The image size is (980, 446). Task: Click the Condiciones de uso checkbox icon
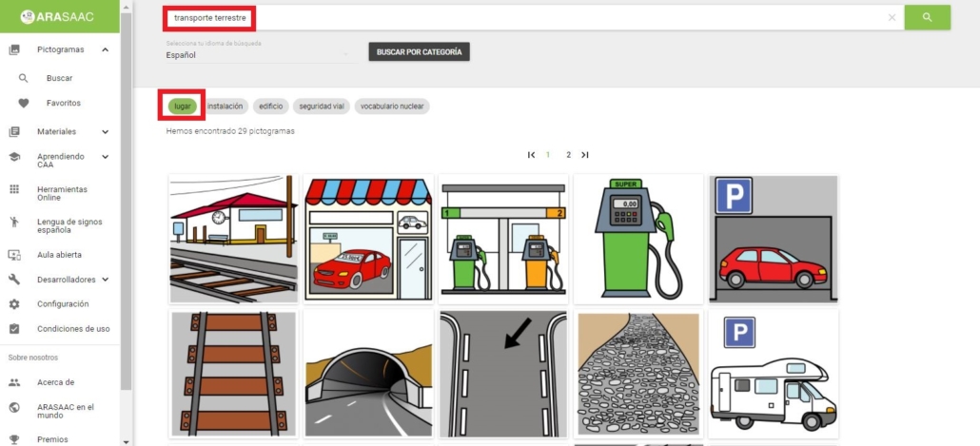tap(14, 329)
